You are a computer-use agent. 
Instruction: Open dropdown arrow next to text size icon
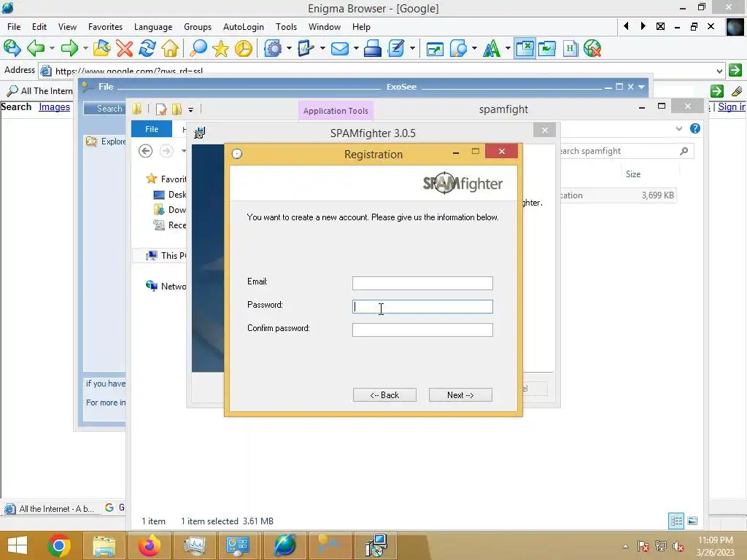pos(508,48)
